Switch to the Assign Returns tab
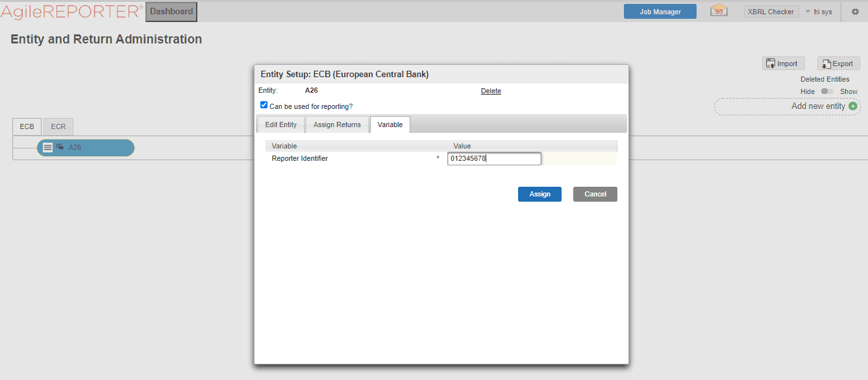Image resolution: width=868 pixels, height=380 pixels. (x=337, y=124)
